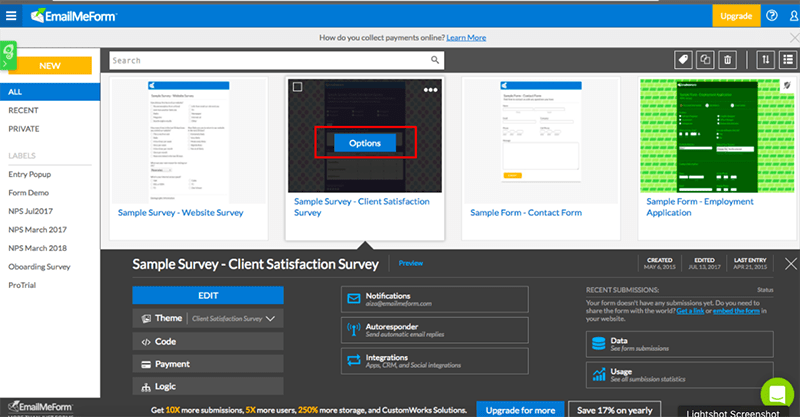Click the search magnifier icon
800x417 pixels.
click(434, 60)
